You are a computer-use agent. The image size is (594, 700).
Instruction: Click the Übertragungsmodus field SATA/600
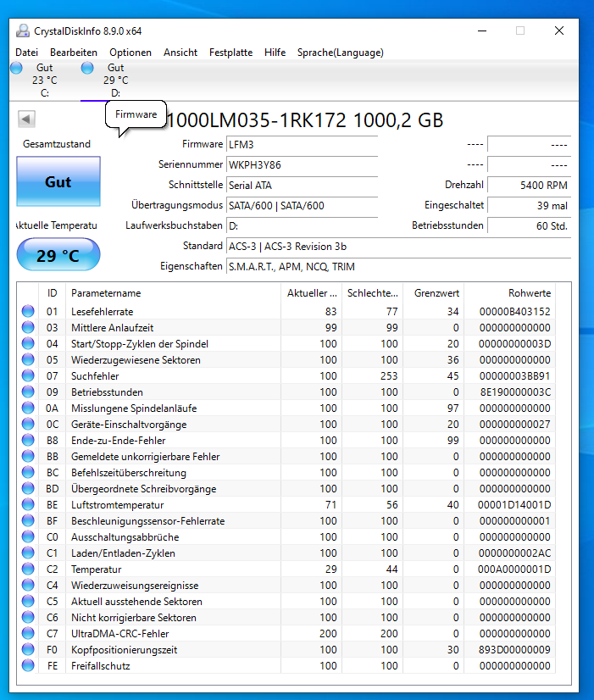303,206
